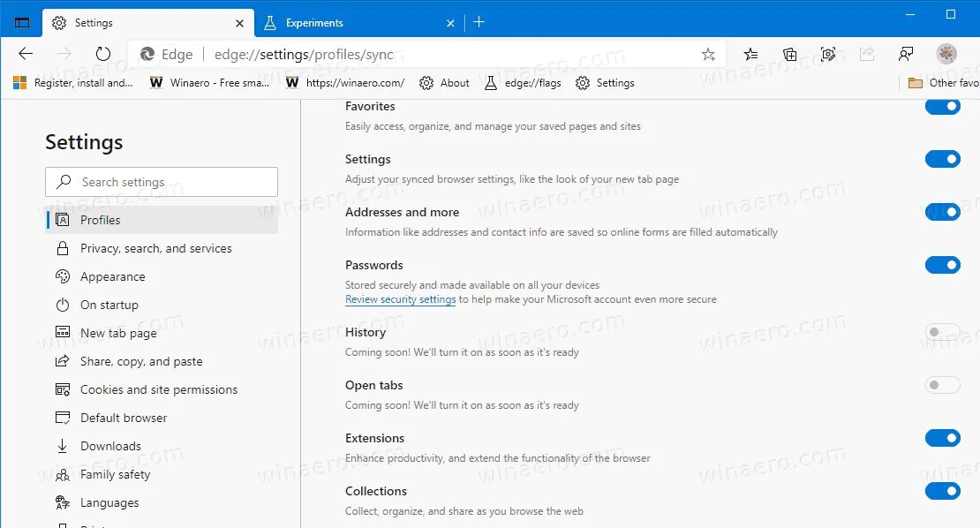
Task: Send feedback using the feedback icon
Action: (906, 53)
